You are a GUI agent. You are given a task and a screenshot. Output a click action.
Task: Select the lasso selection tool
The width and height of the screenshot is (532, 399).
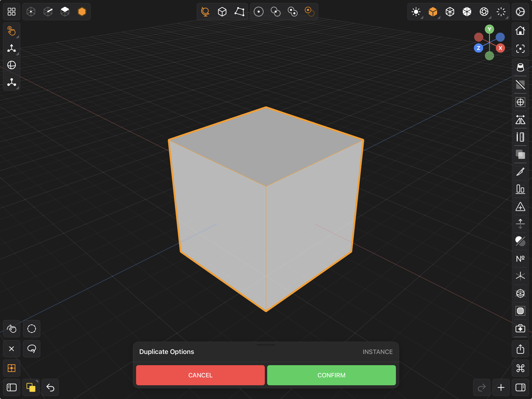coord(32,349)
